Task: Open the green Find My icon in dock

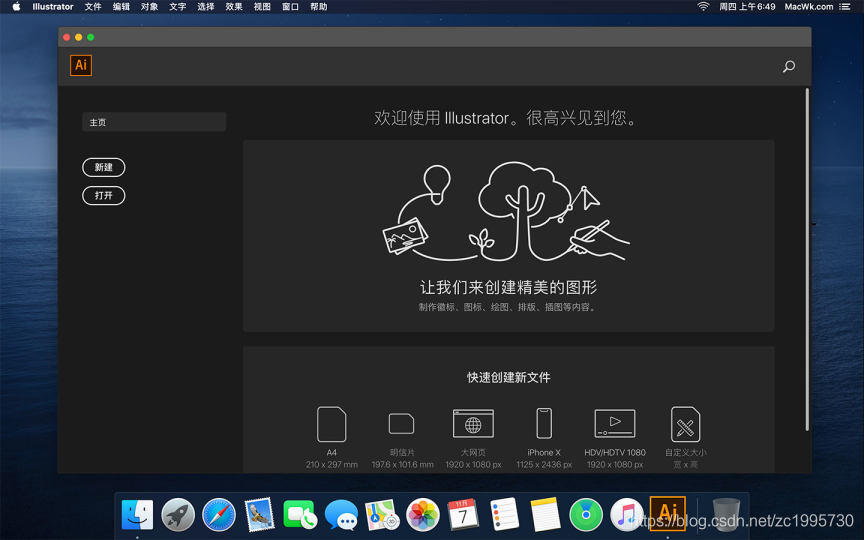Action: 586,515
